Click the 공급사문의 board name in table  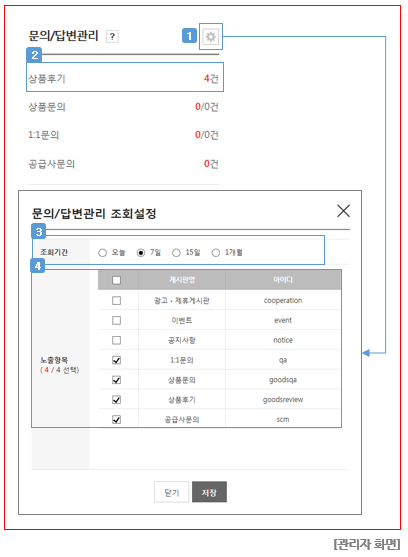pyautogui.click(x=182, y=419)
